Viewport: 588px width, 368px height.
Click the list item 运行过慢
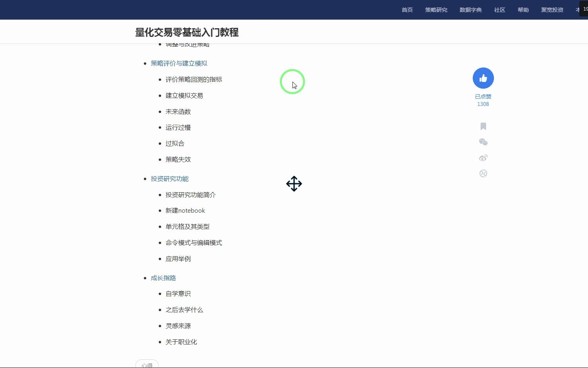178,127
